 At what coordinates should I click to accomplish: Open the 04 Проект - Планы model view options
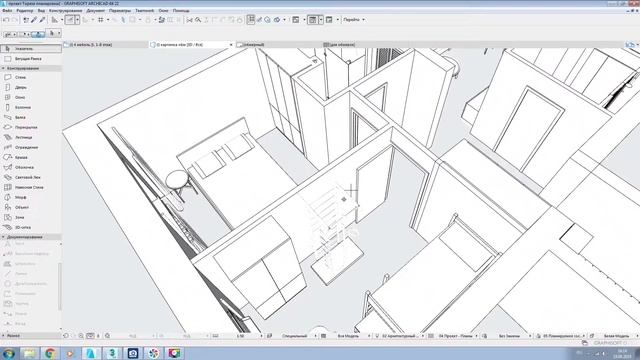point(457,336)
